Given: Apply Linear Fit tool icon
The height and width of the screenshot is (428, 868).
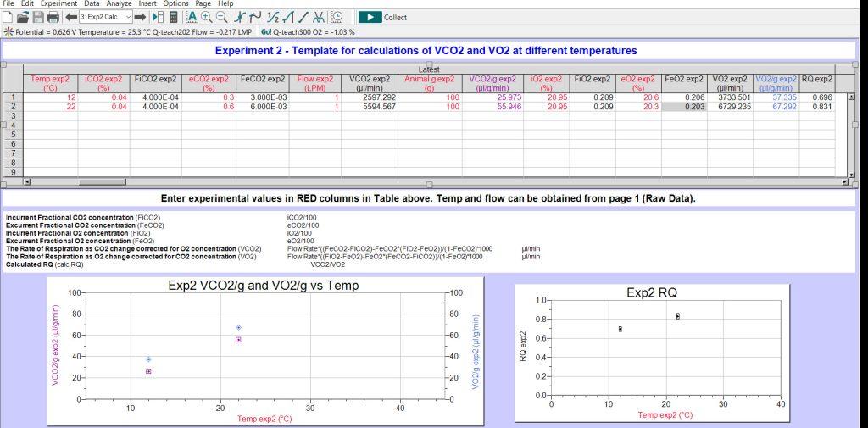Looking at the screenshot, I should (x=303, y=17).
